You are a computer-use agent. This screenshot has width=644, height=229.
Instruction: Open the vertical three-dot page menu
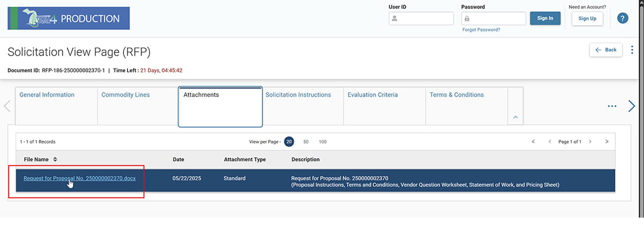point(632,49)
